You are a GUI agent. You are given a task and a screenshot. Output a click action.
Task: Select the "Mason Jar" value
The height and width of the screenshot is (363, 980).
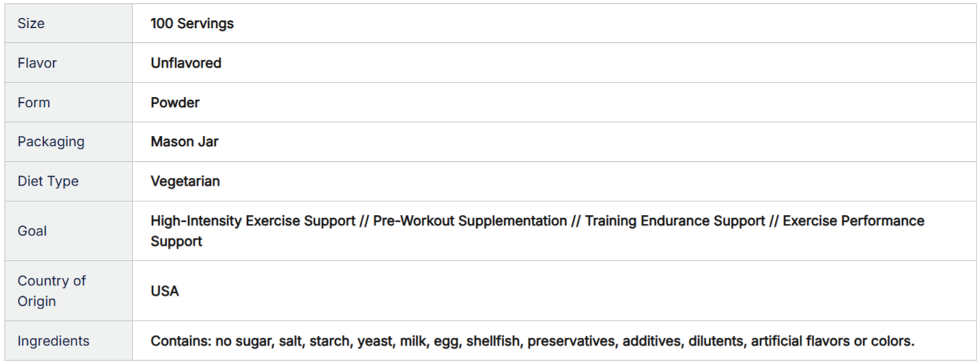[x=184, y=142]
